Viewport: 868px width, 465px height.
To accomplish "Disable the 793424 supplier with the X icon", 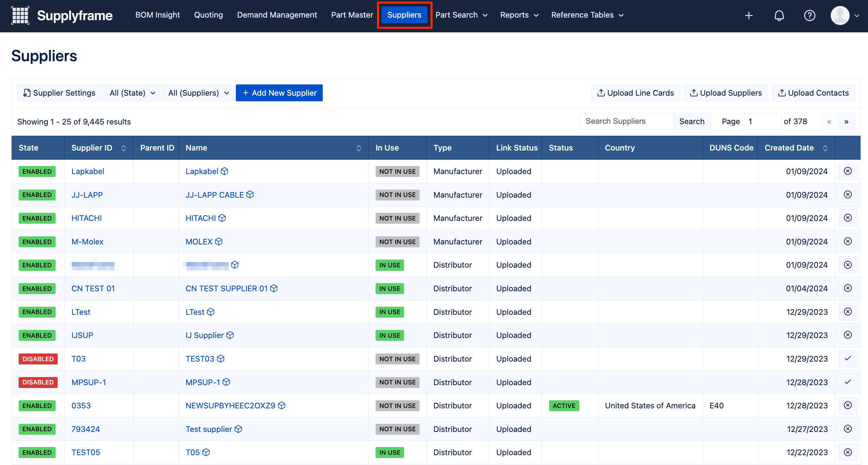I will coord(848,429).
